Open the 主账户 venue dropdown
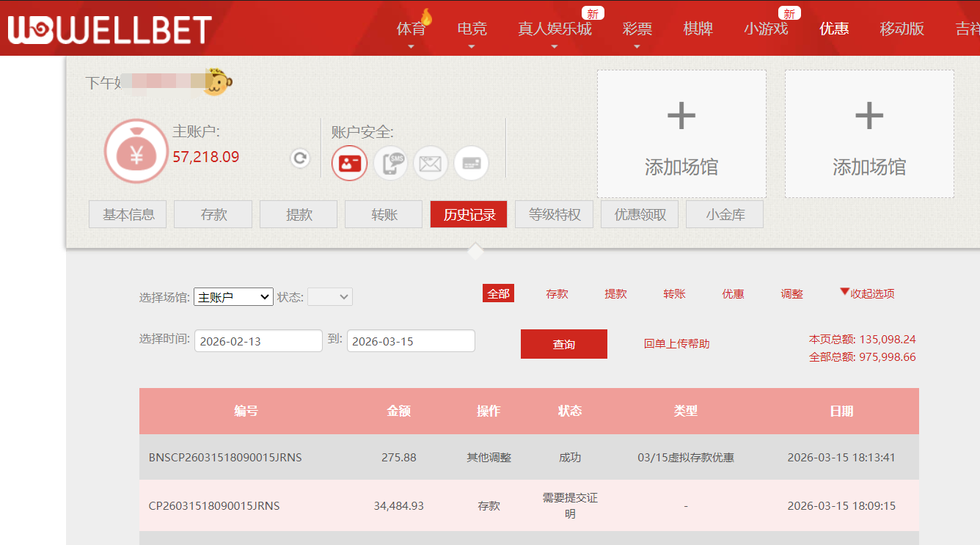This screenshot has height=545, width=980. [x=233, y=296]
